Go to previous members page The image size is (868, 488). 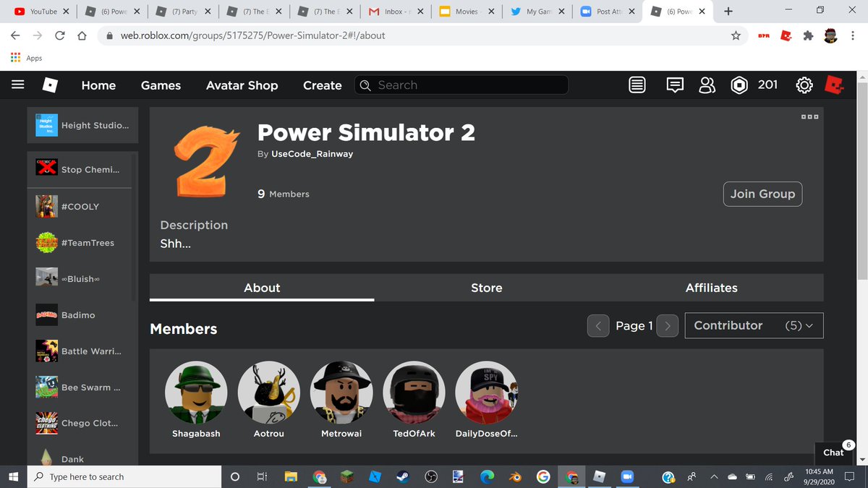click(598, 326)
